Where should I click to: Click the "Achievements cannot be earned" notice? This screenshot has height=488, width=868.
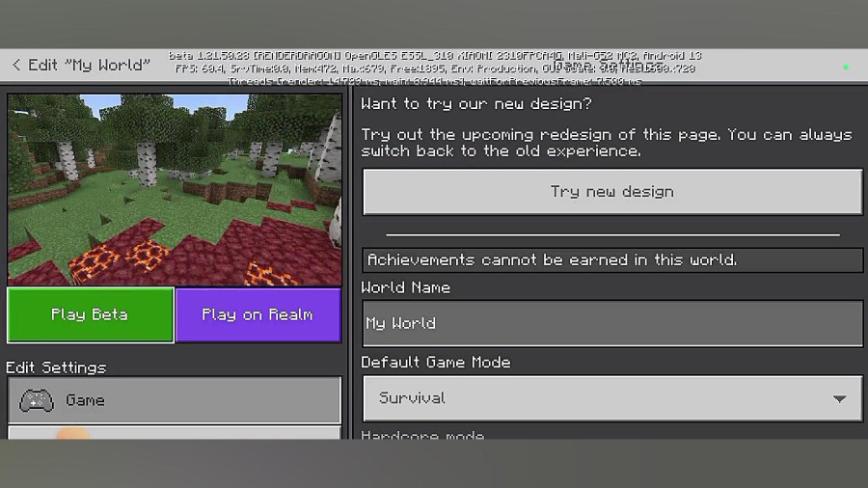point(612,260)
